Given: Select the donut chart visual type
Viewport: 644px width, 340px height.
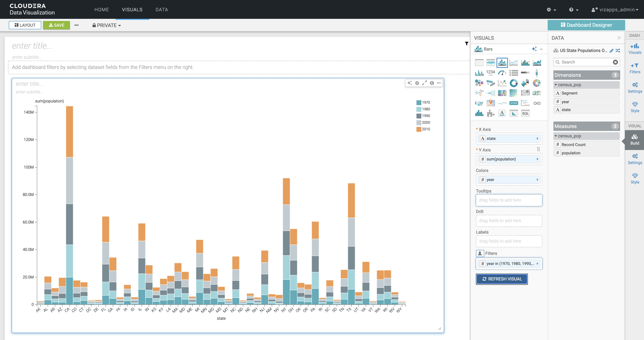Looking at the screenshot, I should pyautogui.click(x=513, y=83).
